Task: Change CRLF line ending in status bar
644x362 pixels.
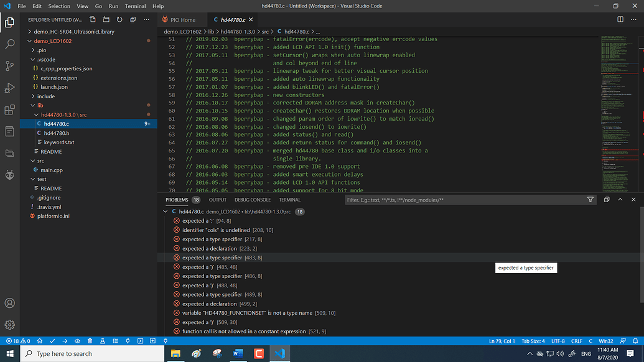Action: (577, 341)
